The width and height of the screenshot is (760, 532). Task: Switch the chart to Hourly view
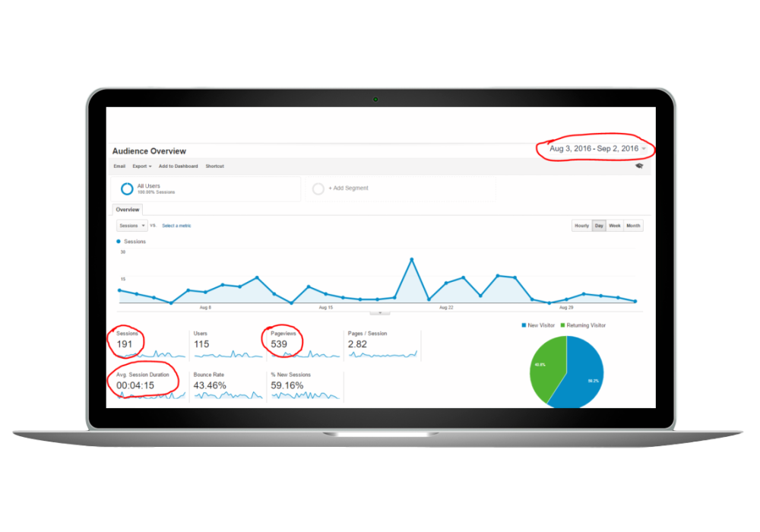point(581,226)
